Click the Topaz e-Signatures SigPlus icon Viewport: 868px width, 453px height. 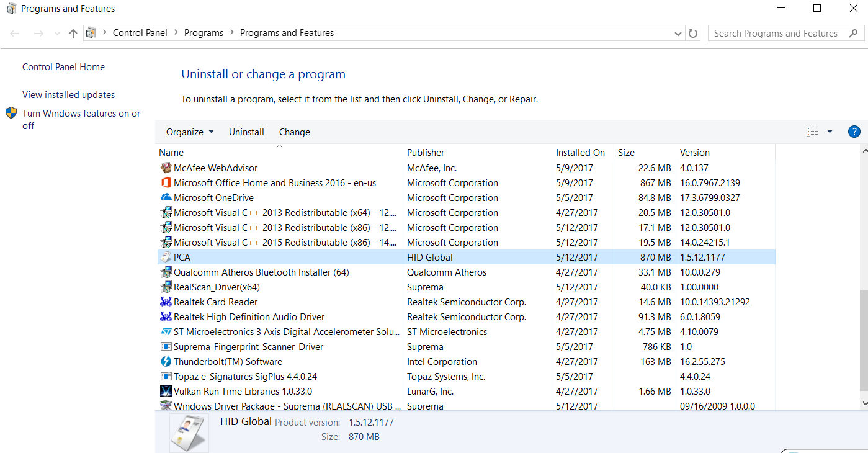[x=166, y=377]
